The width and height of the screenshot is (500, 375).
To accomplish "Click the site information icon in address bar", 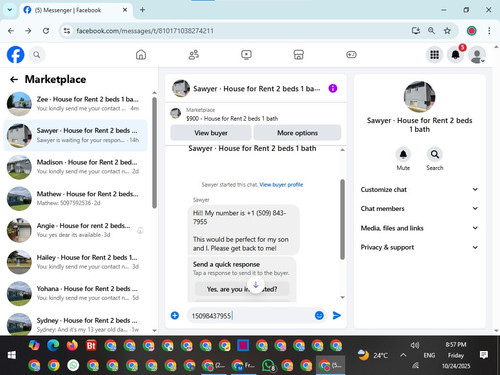I will [67, 31].
